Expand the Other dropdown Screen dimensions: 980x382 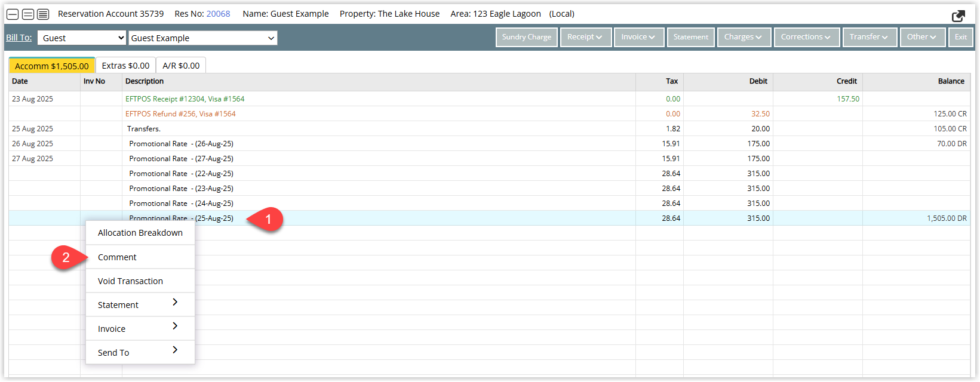tap(922, 37)
